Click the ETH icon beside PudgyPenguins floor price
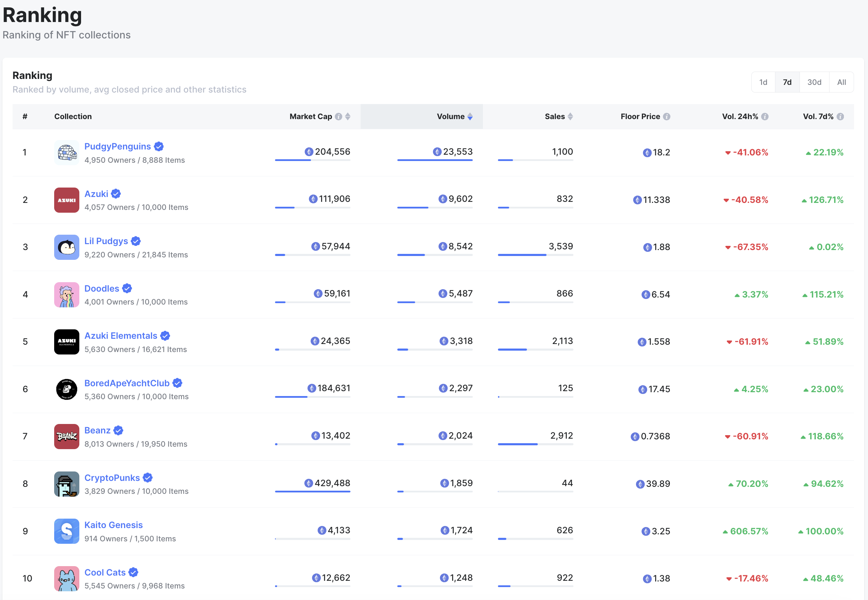The height and width of the screenshot is (600, 868). (x=647, y=153)
